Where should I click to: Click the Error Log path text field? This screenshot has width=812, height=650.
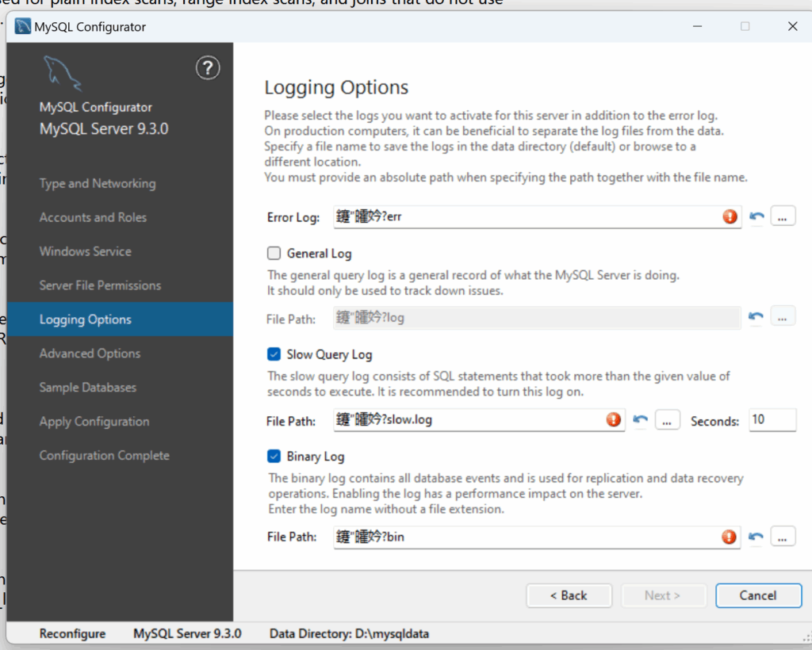(523, 216)
